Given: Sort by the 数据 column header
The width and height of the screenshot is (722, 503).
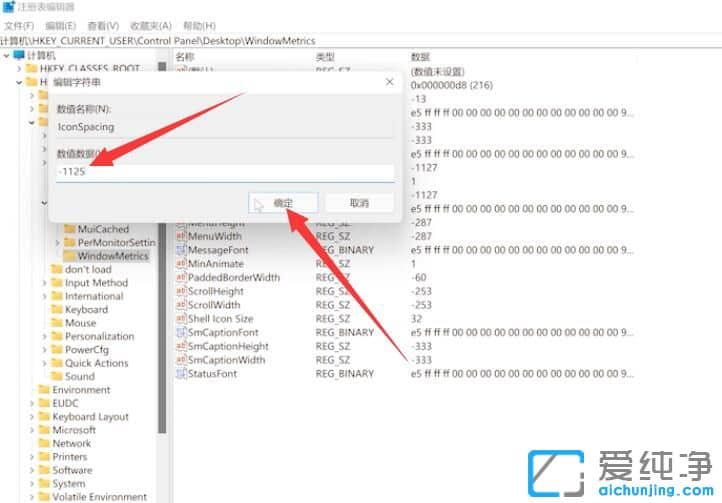Looking at the screenshot, I should tap(420, 57).
